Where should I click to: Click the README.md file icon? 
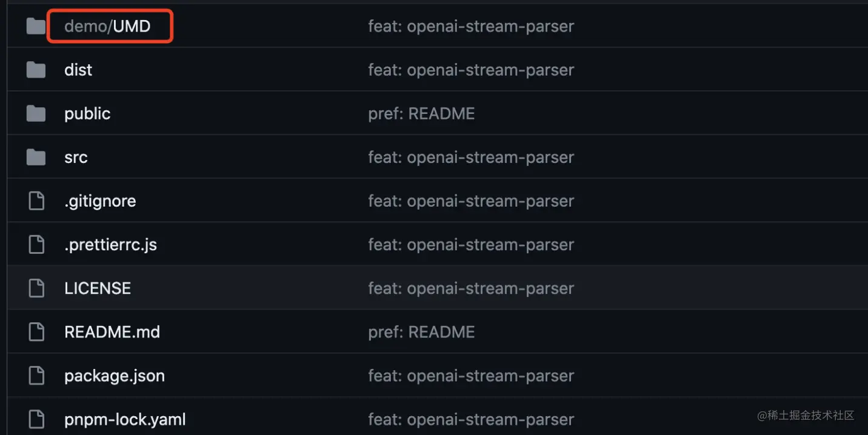click(36, 332)
